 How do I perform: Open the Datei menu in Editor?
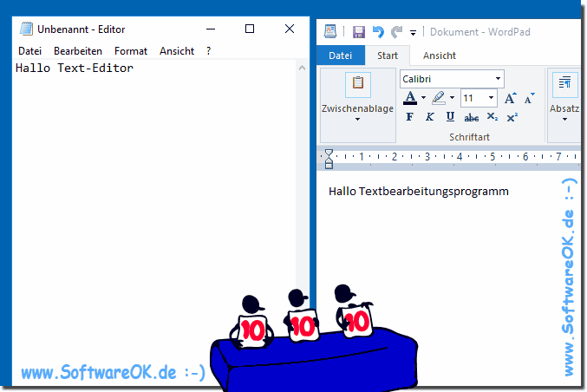(29, 51)
